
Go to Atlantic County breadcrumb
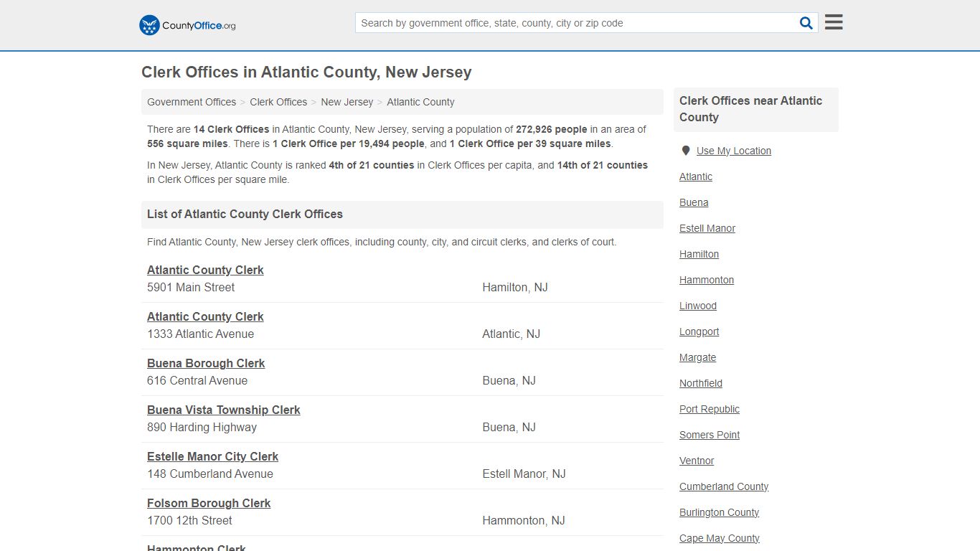420,102
